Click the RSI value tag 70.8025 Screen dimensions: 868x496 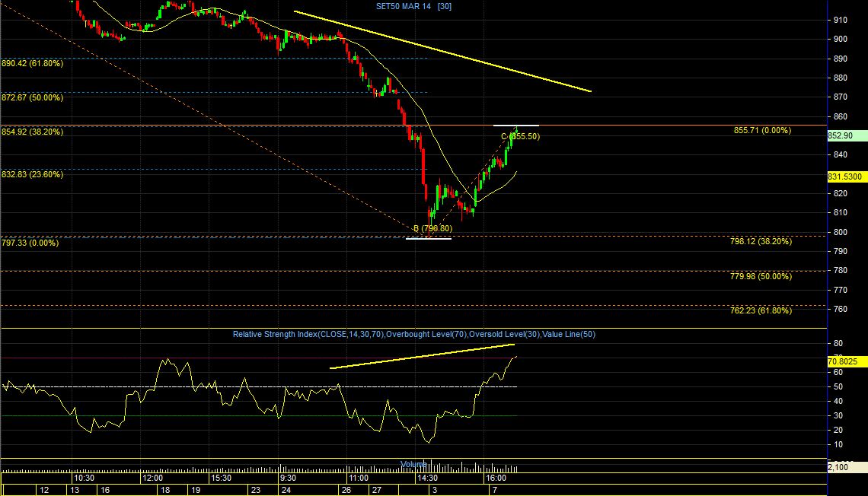pos(847,361)
